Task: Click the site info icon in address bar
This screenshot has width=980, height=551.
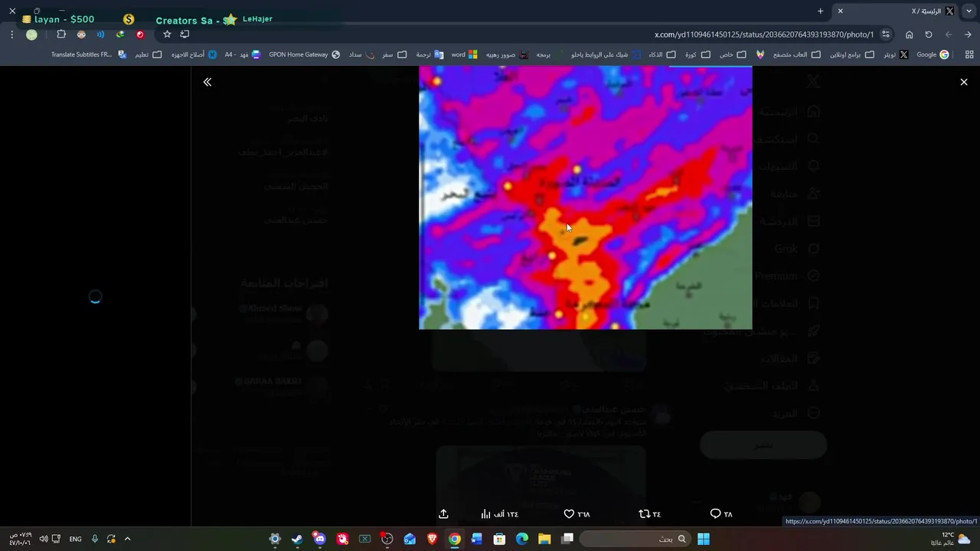Action: [x=886, y=34]
